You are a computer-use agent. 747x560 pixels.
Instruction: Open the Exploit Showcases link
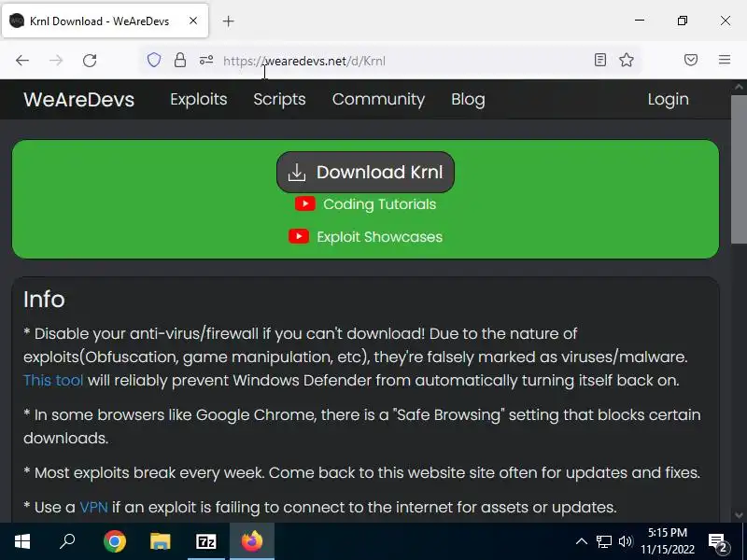point(380,237)
